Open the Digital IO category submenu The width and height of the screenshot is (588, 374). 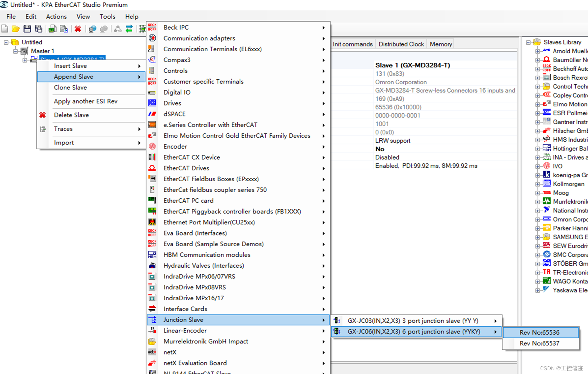point(238,93)
